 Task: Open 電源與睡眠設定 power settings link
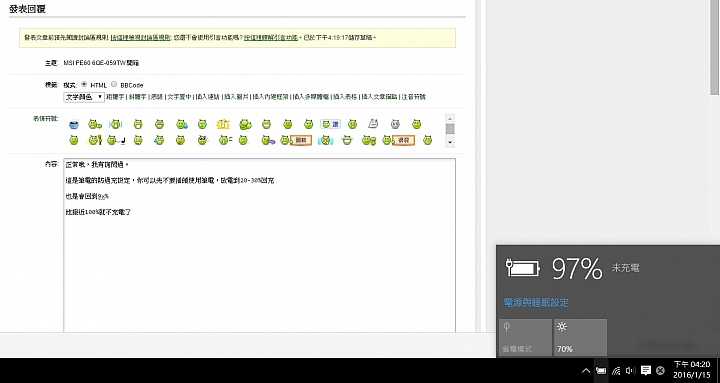tap(536, 303)
